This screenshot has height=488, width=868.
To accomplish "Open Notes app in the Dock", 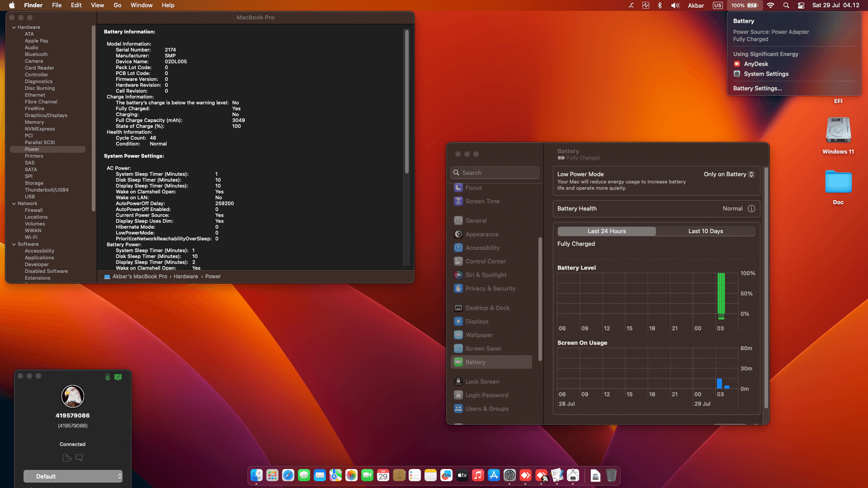I will click(430, 475).
